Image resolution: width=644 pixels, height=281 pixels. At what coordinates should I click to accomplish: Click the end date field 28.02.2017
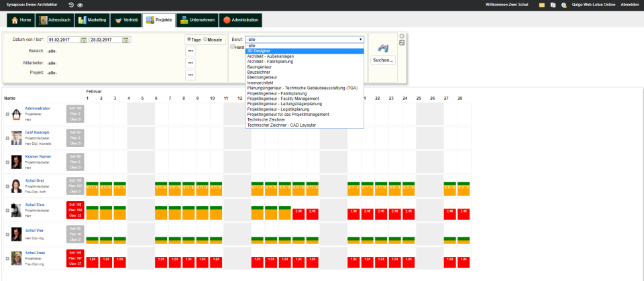coord(106,40)
